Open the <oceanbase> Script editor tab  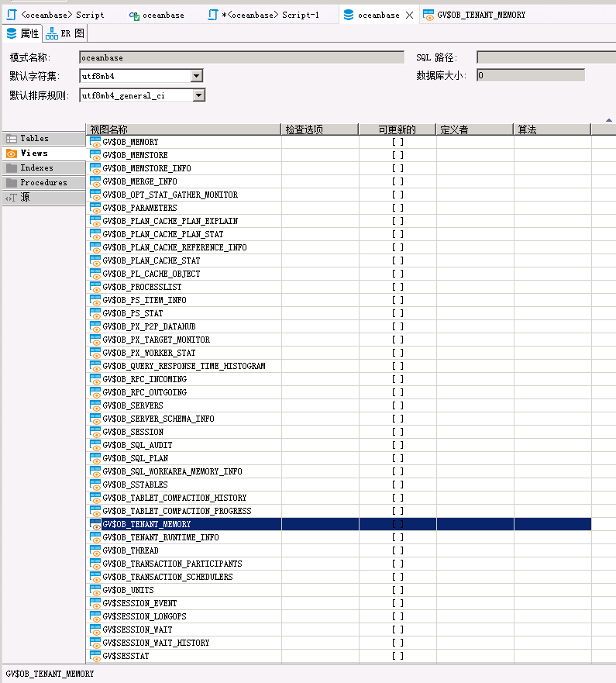tap(56, 15)
